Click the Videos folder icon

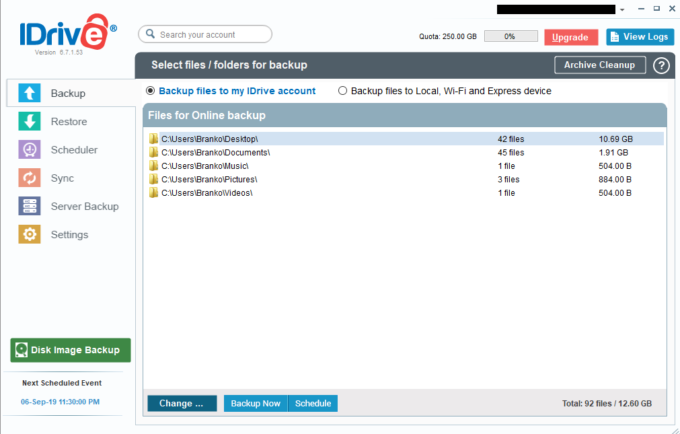(153, 193)
